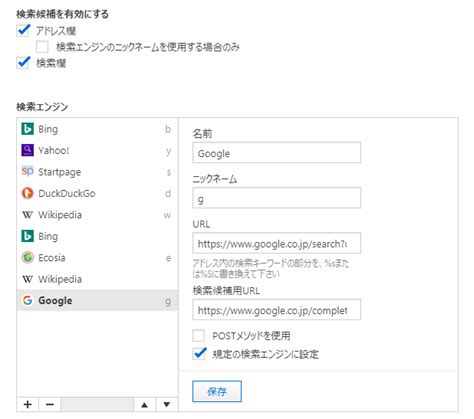Click the minus icon to remove engine

click(x=50, y=405)
